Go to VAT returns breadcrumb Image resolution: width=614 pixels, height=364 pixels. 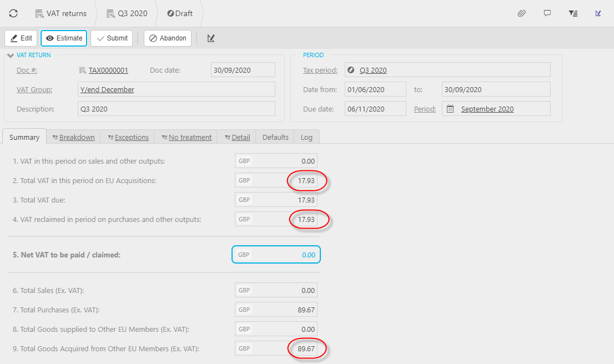click(x=61, y=13)
